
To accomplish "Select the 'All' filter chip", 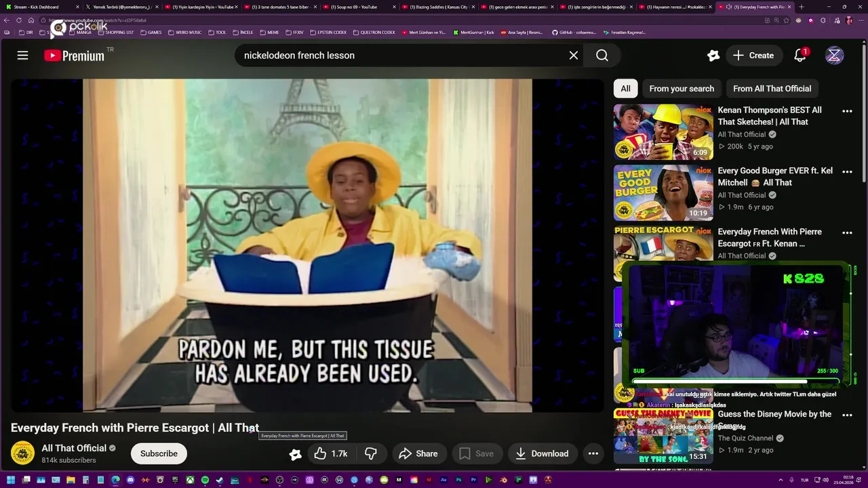I will 625,89.
